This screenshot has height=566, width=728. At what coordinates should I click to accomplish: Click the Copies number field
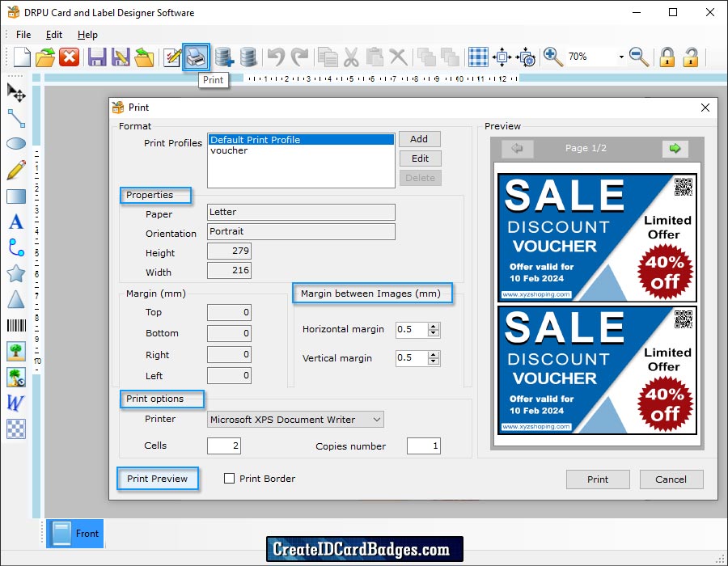click(x=423, y=446)
